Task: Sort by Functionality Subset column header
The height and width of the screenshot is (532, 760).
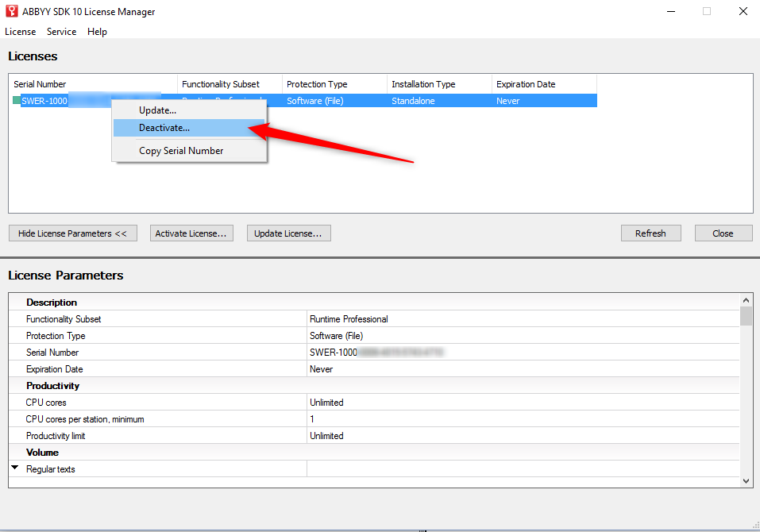Action: [230, 84]
